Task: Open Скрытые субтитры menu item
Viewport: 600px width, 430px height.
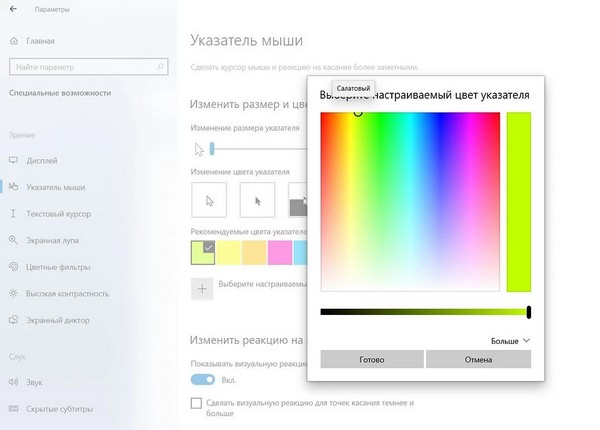Action: point(59,409)
